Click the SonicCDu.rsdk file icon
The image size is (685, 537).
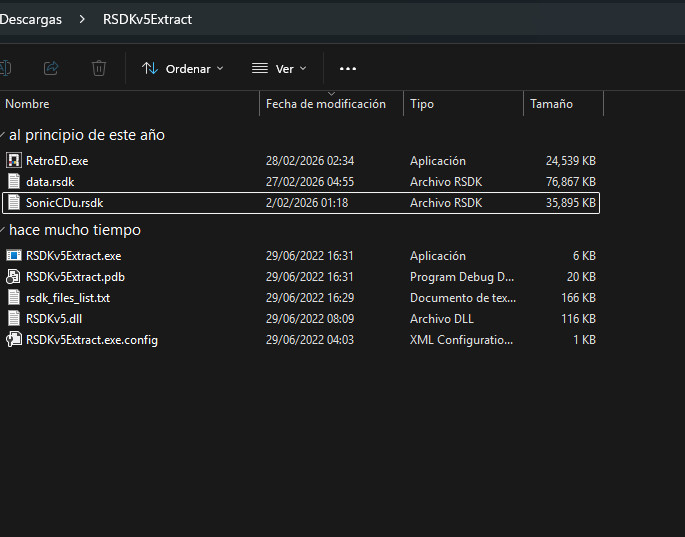point(14,202)
